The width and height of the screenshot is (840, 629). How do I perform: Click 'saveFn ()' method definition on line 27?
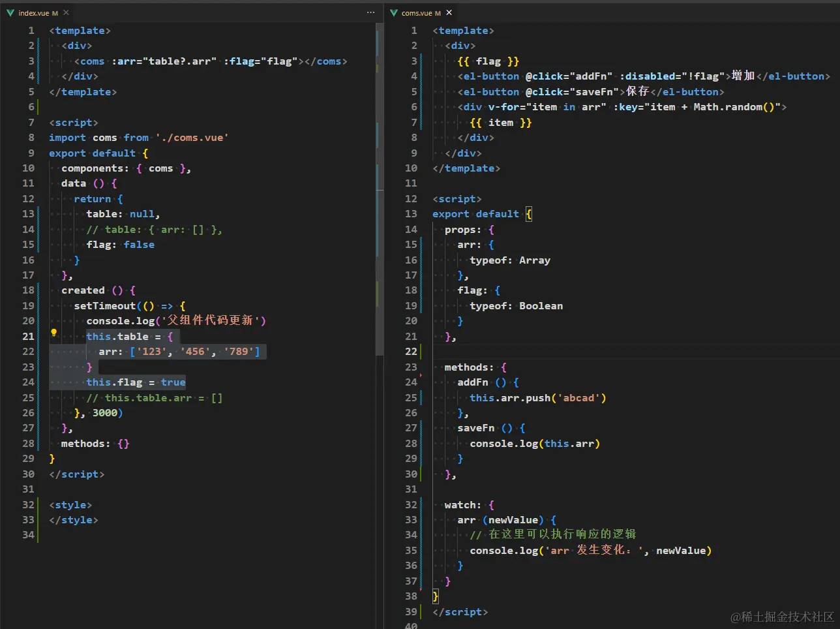point(485,428)
